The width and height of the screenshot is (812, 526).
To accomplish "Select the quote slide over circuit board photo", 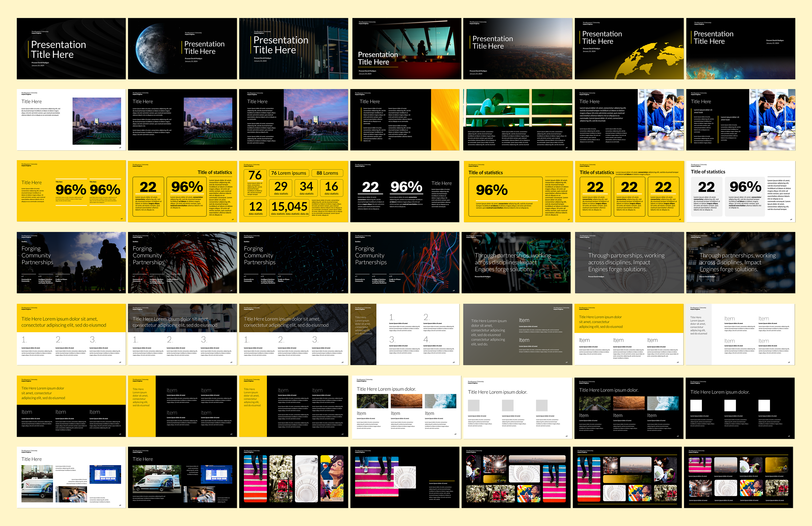I will point(516,263).
